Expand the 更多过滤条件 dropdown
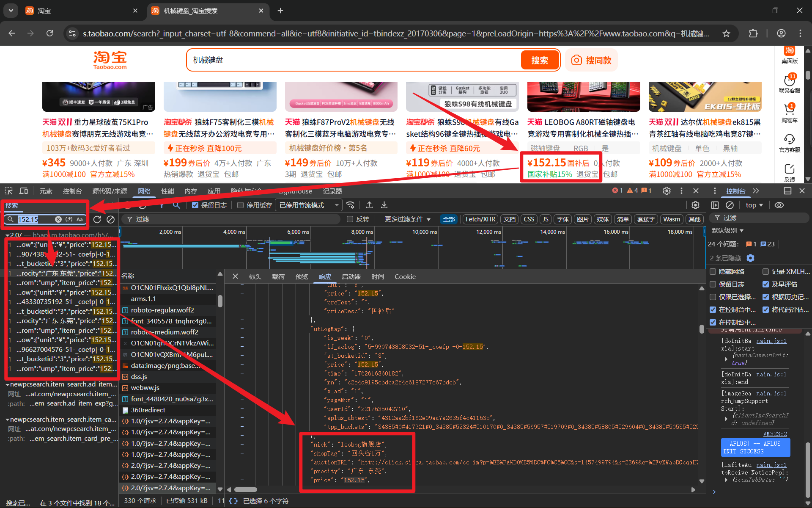This screenshot has height=508, width=812. (x=407, y=219)
